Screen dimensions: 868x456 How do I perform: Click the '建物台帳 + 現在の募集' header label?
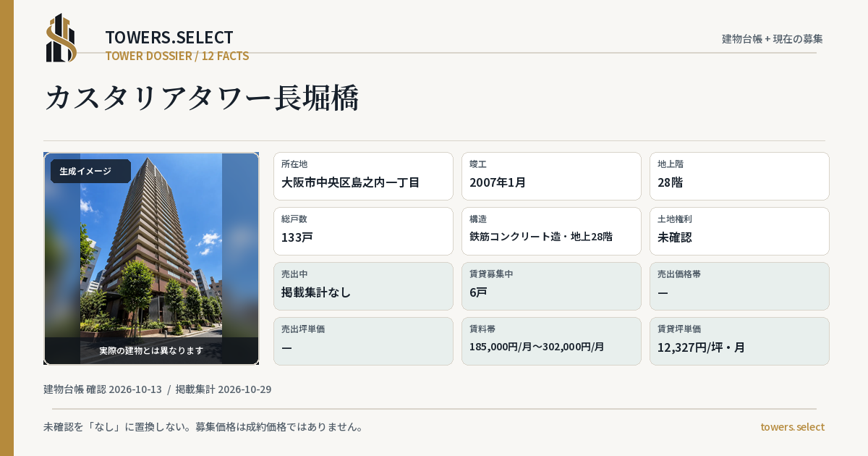(773, 39)
